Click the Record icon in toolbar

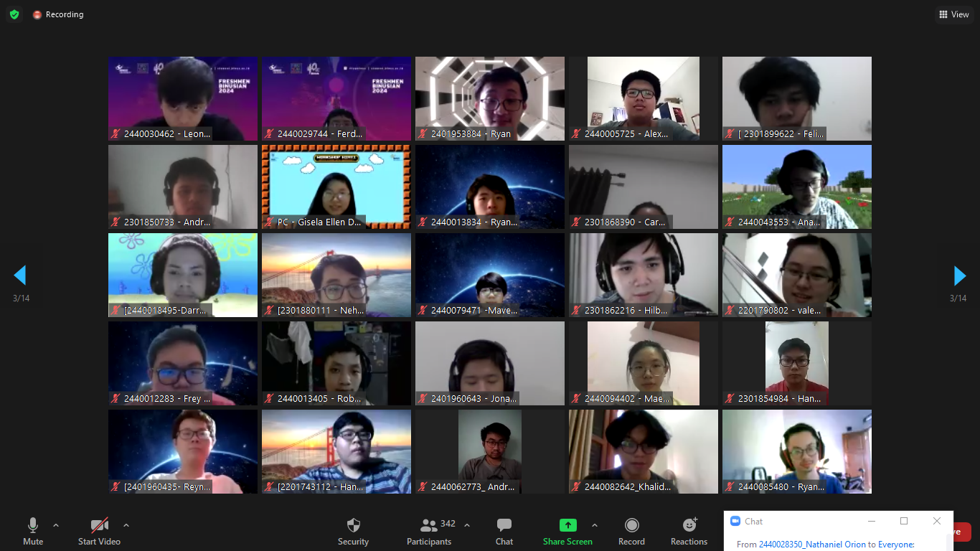coord(631,532)
